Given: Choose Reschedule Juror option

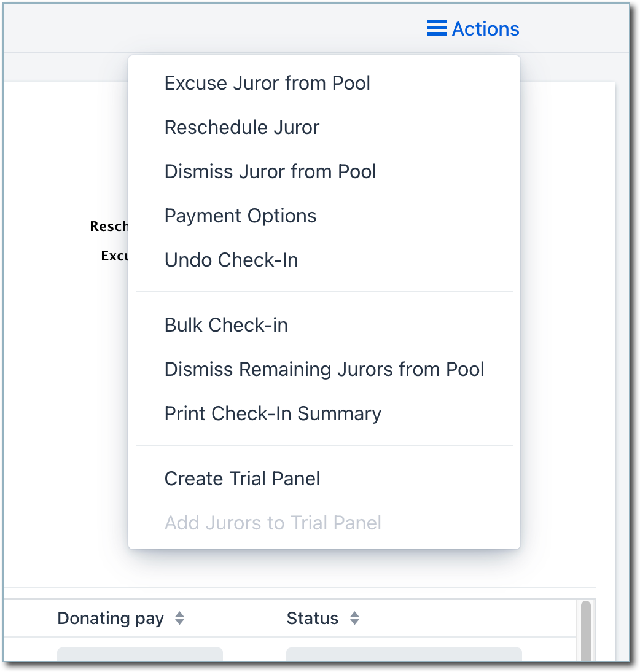Looking at the screenshot, I should pyautogui.click(x=242, y=127).
